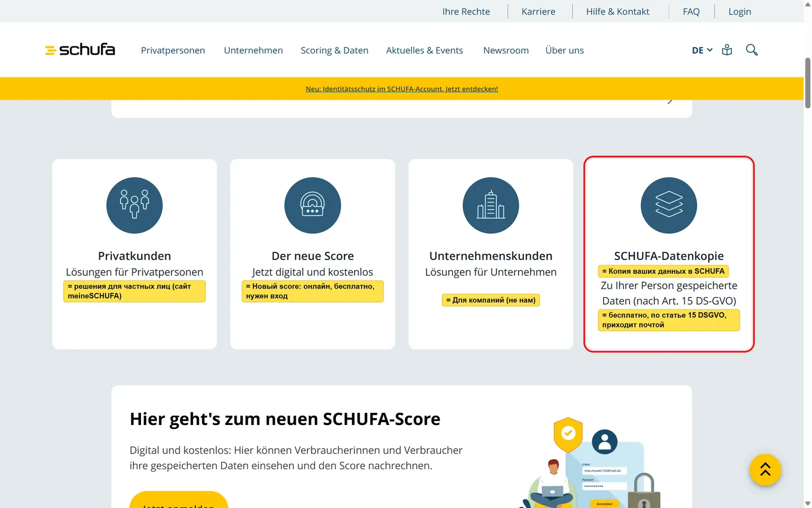Open the SCHUFA-Datenkopie card title

[669, 256]
